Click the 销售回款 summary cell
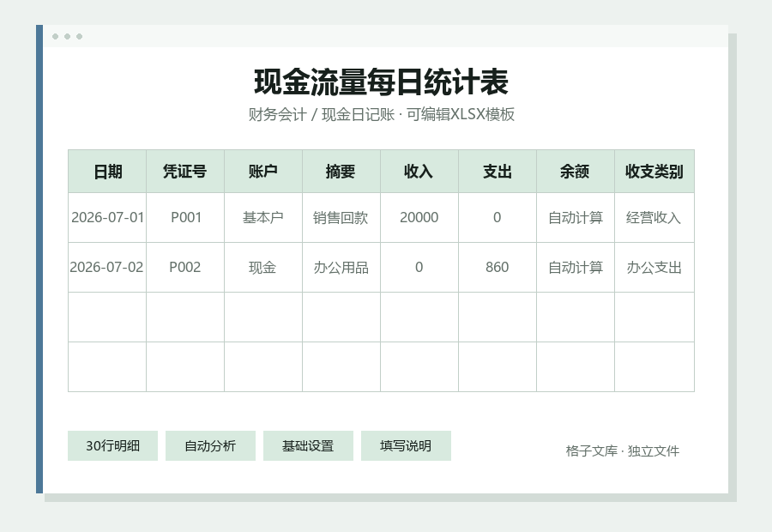Image resolution: width=772 pixels, height=532 pixels. tap(341, 218)
